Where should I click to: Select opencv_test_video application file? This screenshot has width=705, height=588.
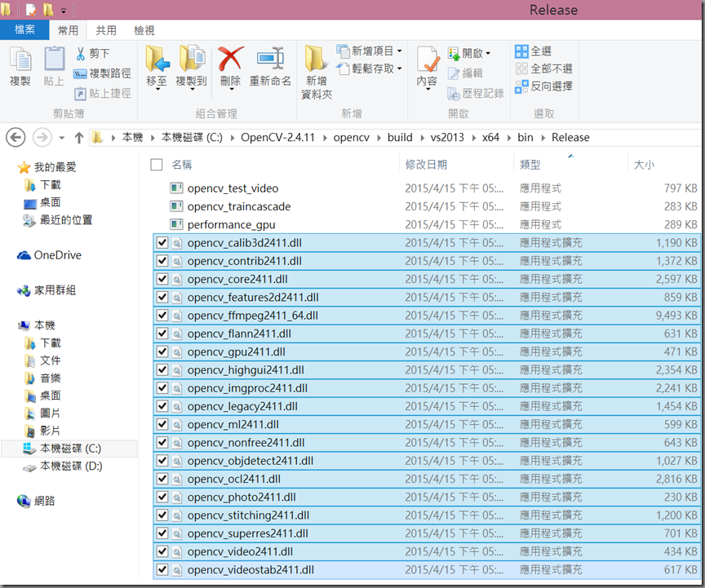pos(426,188)
